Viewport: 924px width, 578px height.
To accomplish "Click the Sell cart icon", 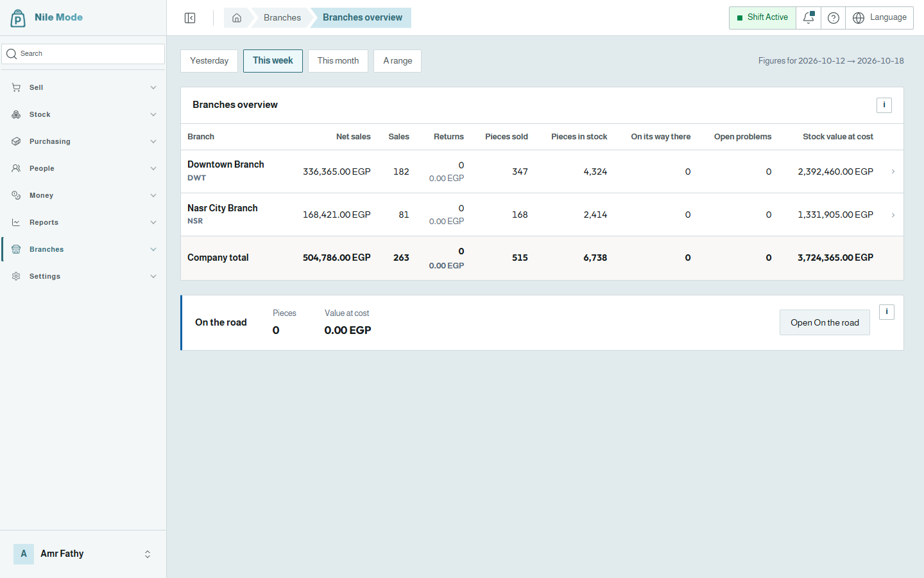I will (x=16, y=87).
